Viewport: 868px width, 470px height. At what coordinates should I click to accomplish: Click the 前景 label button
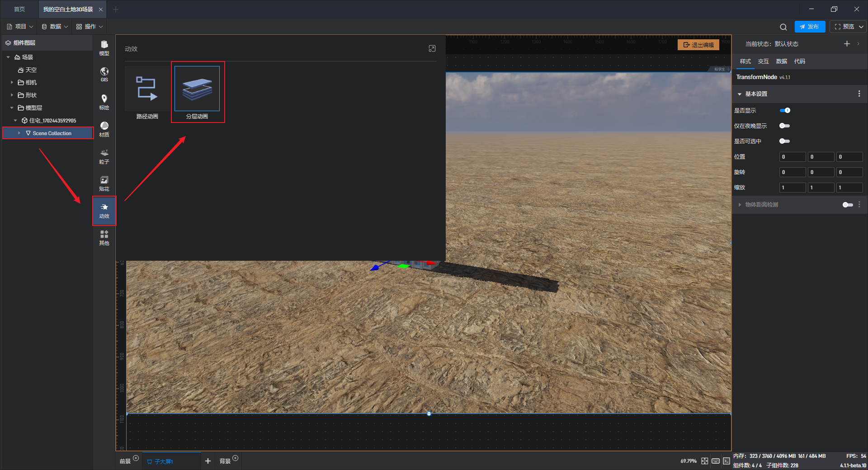(125, 461)
